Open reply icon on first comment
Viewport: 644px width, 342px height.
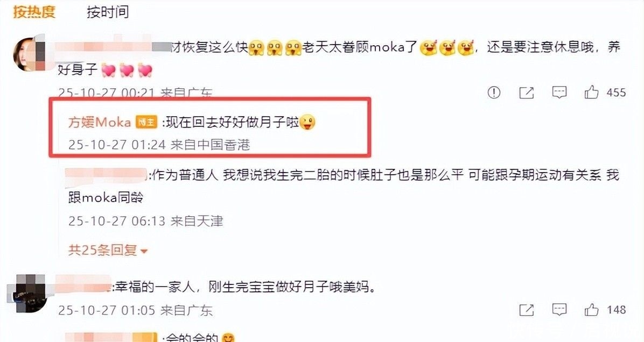[x=559, y=92]
